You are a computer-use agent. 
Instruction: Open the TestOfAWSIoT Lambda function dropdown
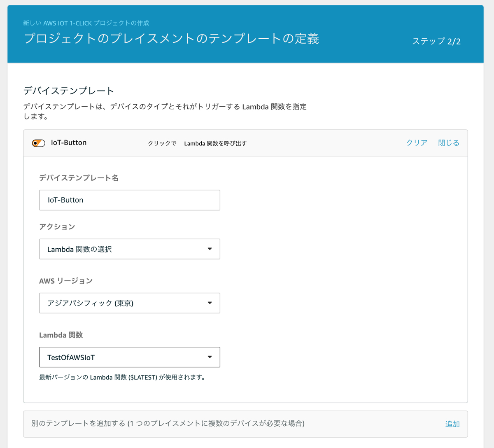129,357
